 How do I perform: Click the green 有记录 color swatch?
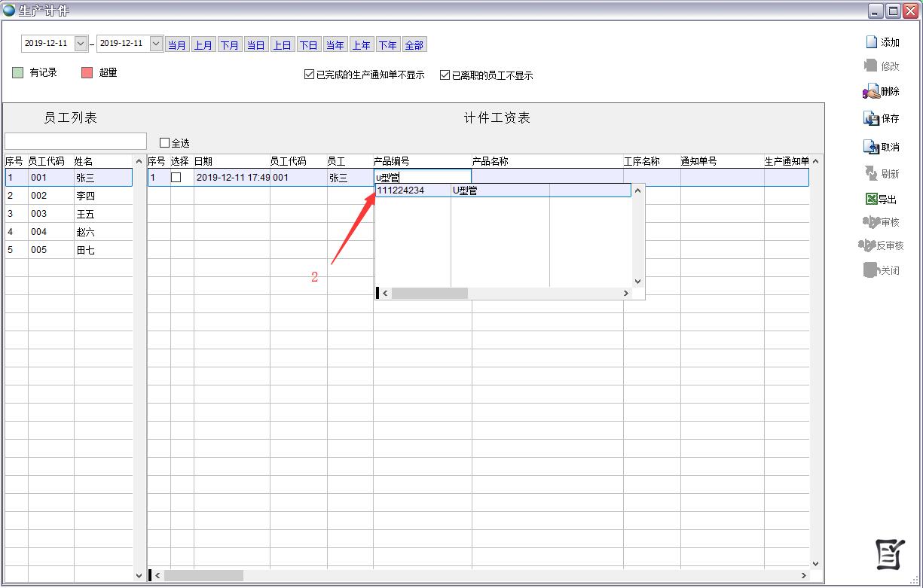(18, 73)
